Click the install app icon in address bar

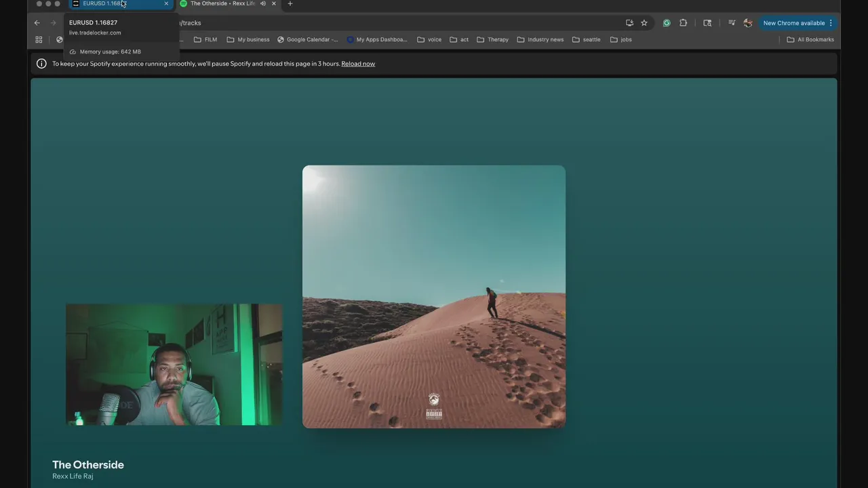[629, 23]
